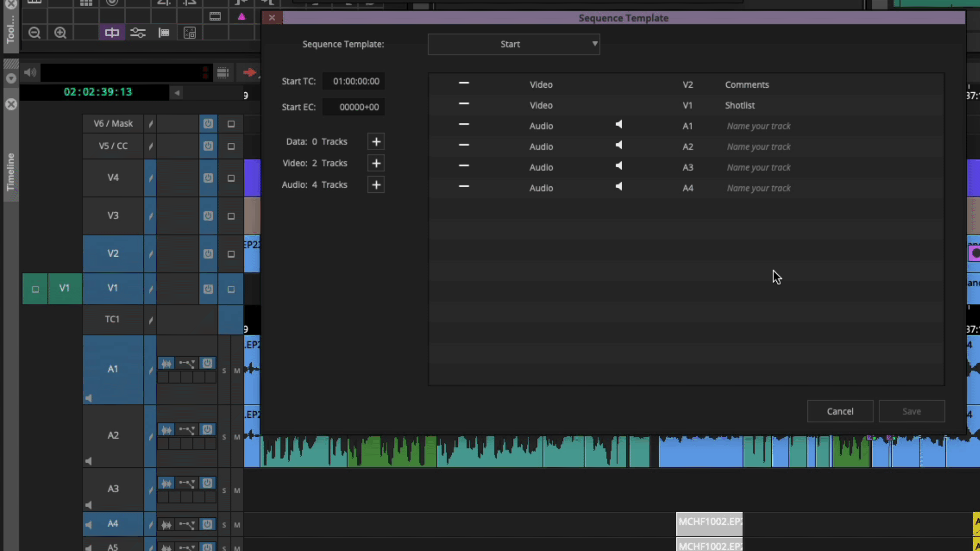This screenshot has width=980, height=551.
Task: Solo audio track A1
Action: point(224,370)
